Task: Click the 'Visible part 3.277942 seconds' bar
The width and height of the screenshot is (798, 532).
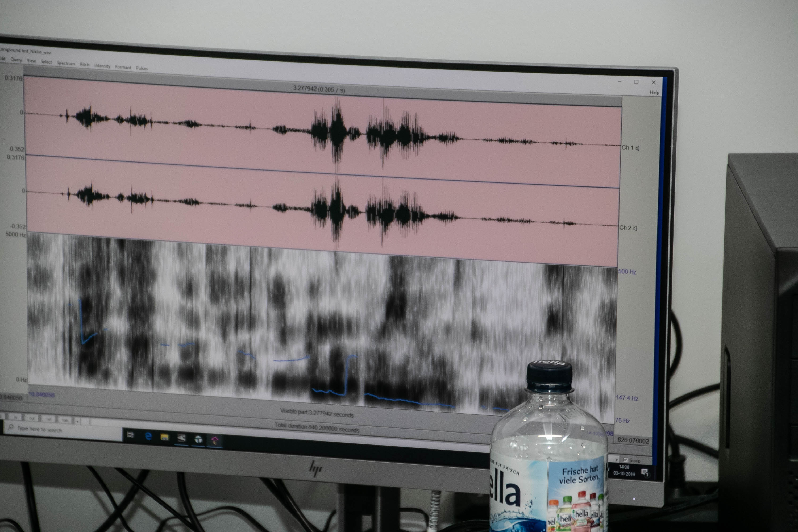Action: pos(317,413)
